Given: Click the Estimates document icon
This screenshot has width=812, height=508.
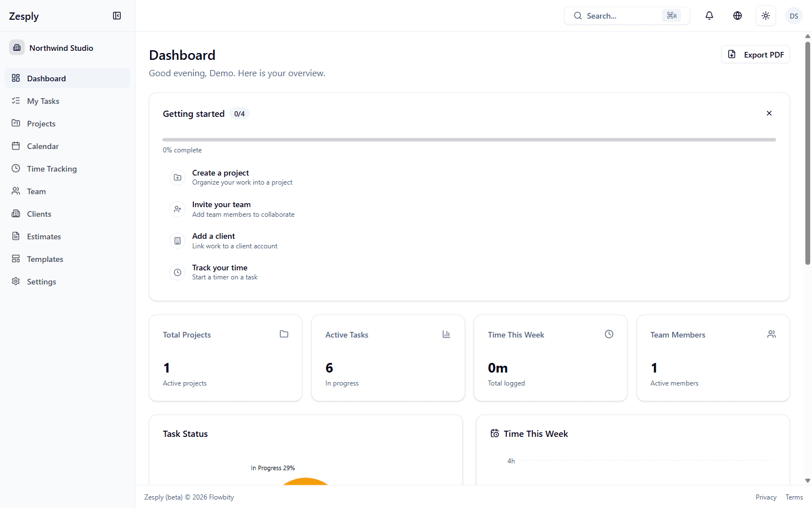Looking at the screenshot, I should (x=16, y=236).
